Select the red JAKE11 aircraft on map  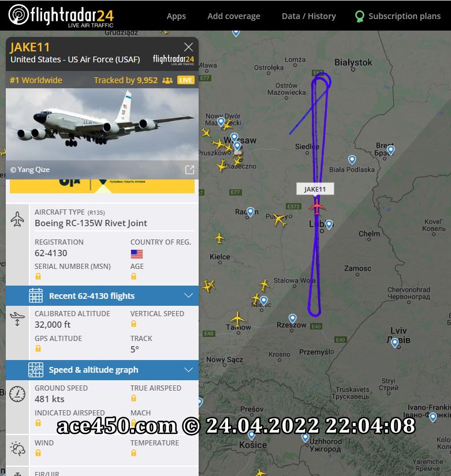(317, 207)
